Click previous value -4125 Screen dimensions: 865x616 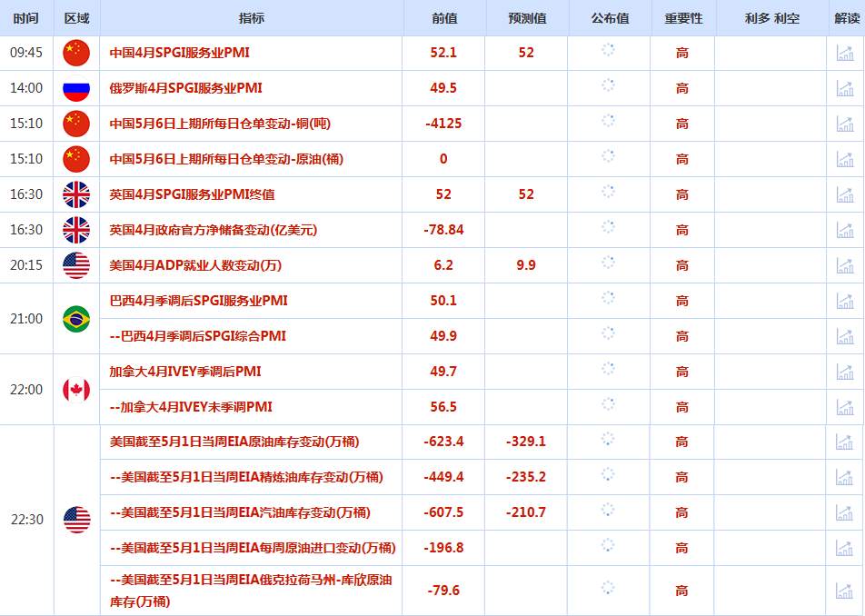pos(443,124)
